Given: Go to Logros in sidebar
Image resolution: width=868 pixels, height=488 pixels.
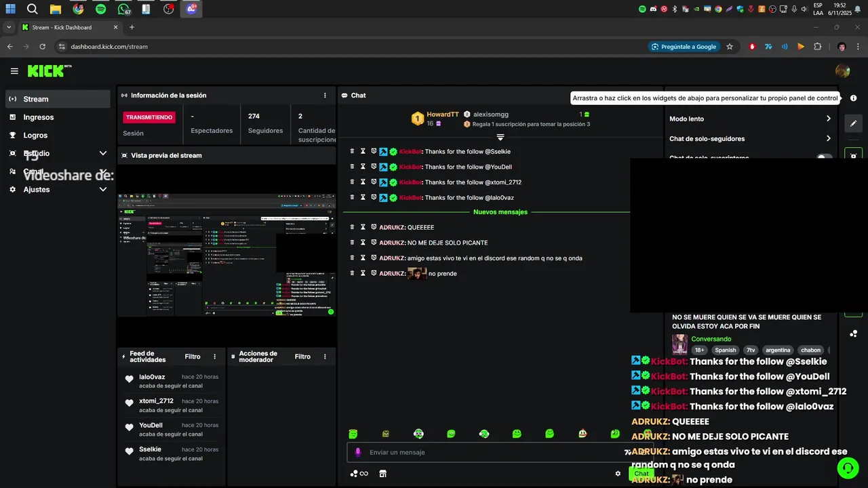Looking at the screenshot, I should [58, 136].
